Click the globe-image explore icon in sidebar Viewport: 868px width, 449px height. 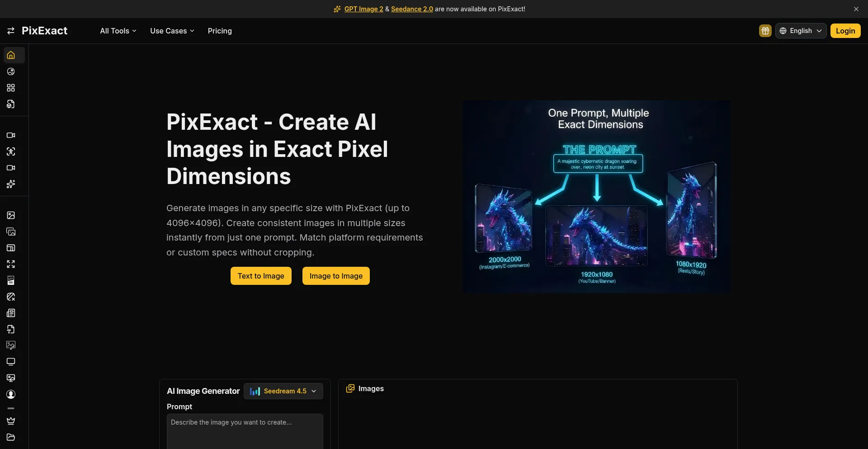[x=11, y=71]
